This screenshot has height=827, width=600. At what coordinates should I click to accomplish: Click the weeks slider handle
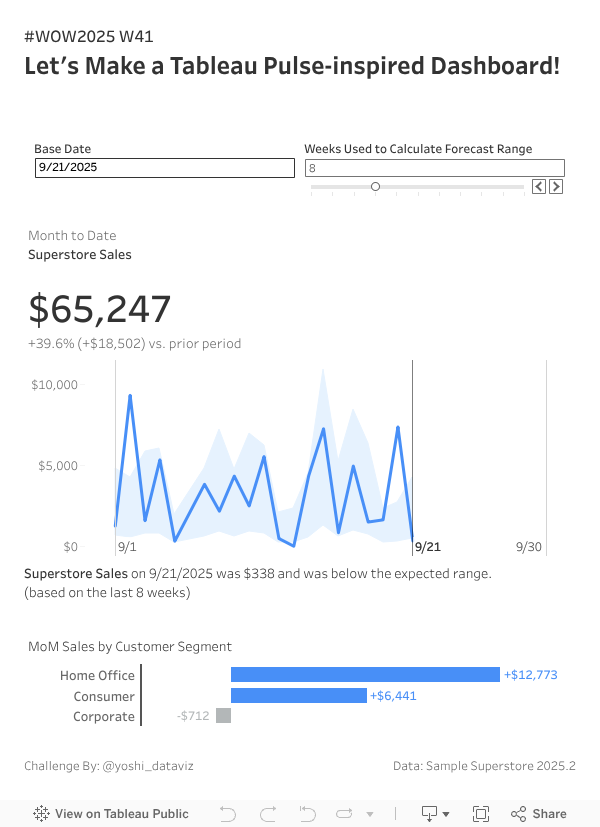tap(376, 186)
